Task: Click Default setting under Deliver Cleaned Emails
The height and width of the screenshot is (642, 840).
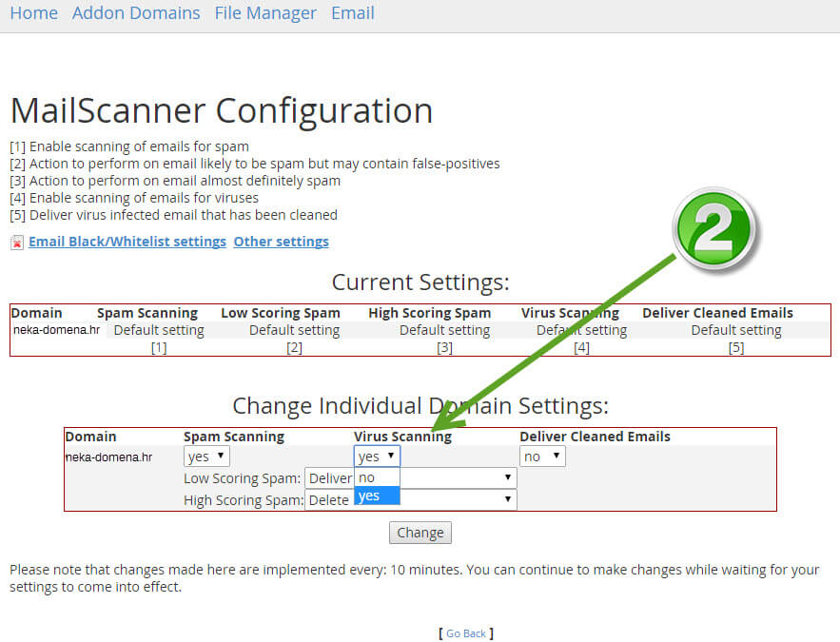Action: tap(736, 330)
